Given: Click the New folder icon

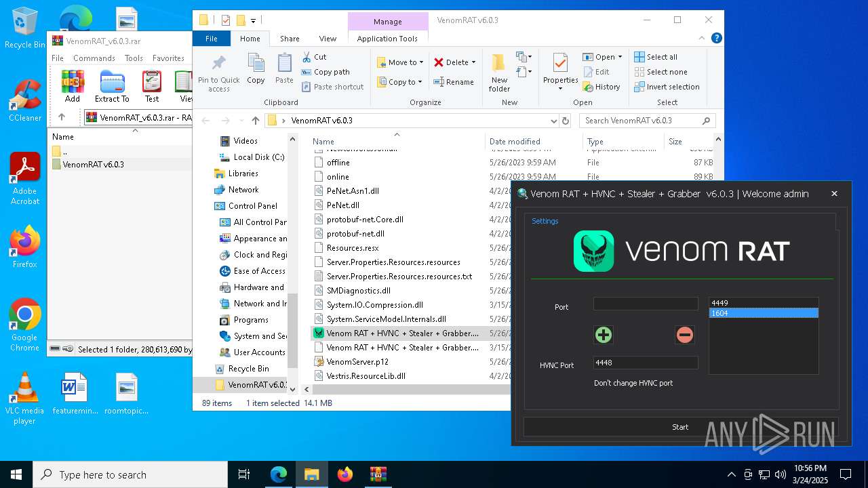Looking at the screenshot, I should (499, 73).
